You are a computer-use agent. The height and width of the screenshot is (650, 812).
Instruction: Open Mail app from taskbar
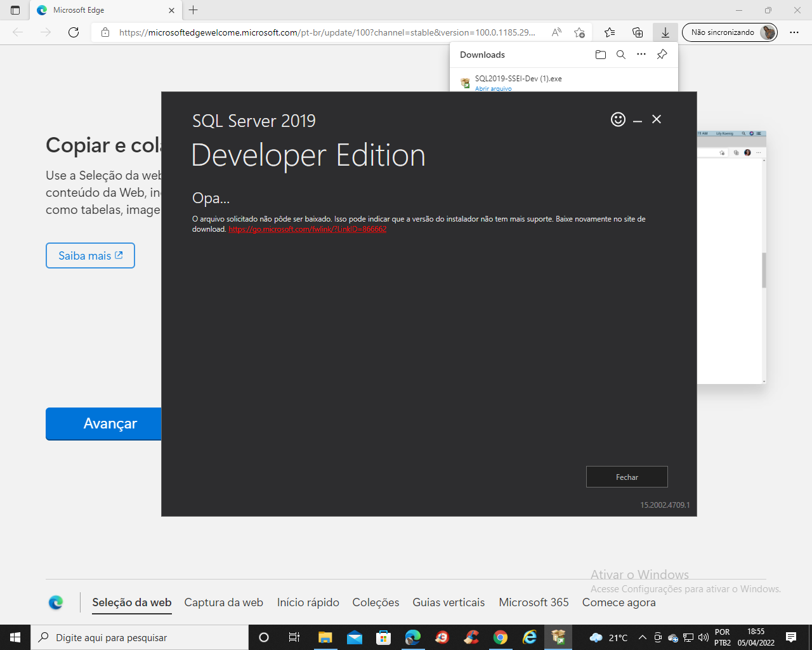tap(355, 637)
